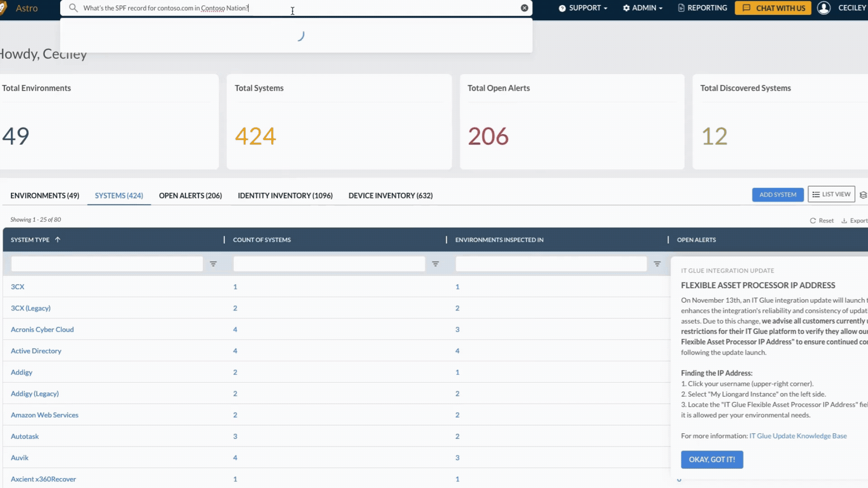Image resolution: width=868 pixels, height=488 pixels.
Task: Open the Environments Inspected In filter icon
Action: (657, 264)
